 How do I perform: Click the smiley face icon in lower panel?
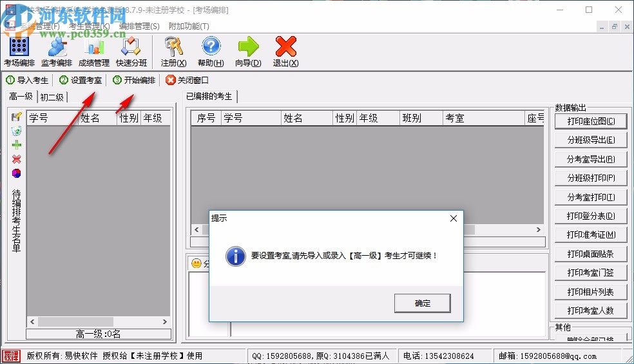[x=196, y=263]
